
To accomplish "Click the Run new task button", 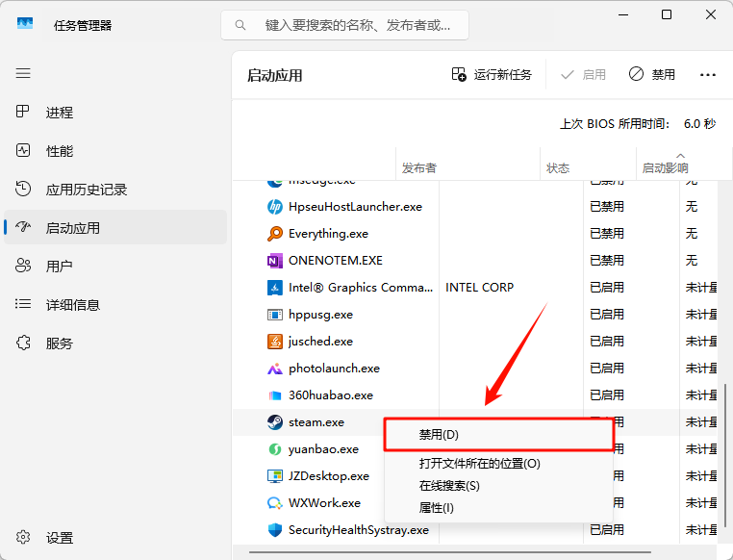I will tap(492, 75).
